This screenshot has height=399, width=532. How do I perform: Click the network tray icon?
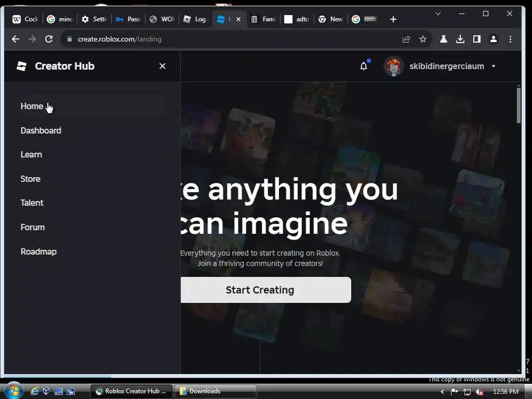coord(467,392)
